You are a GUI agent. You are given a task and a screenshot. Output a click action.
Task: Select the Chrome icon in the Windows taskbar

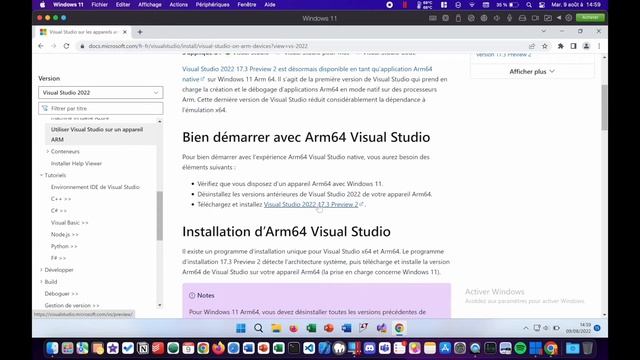pos(399,328)
